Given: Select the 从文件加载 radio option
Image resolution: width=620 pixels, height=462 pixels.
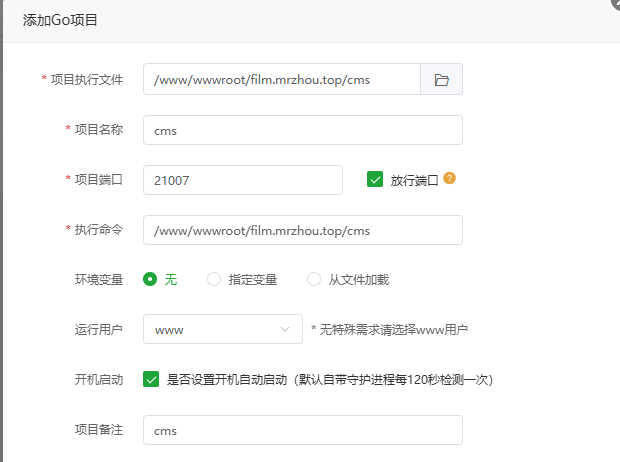Looking at the screenshot, I should coord(314,280).
